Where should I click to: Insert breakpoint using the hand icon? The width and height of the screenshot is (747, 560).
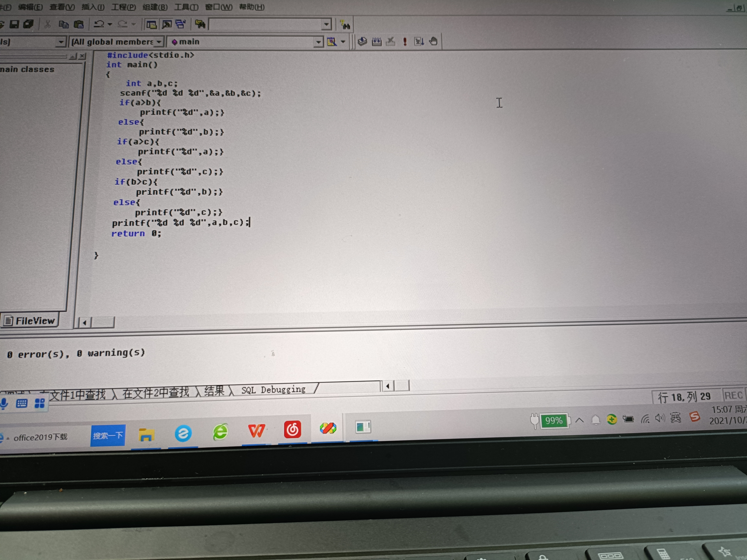tap(433, 41)
